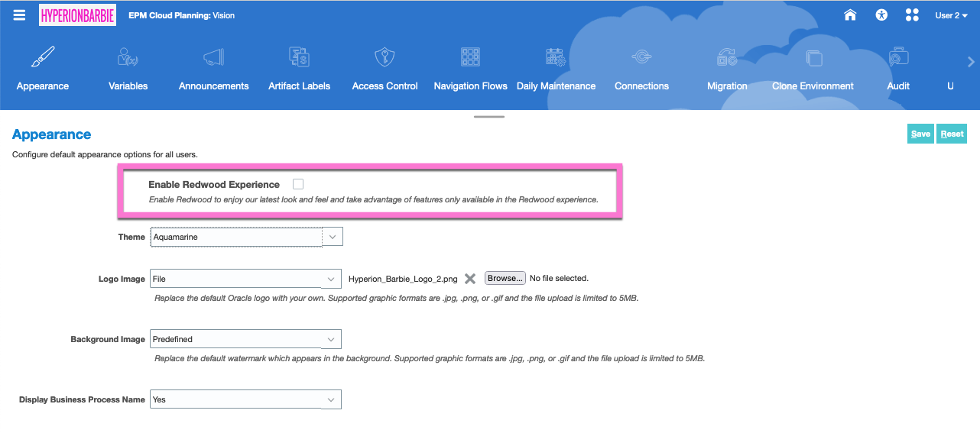Click Browse to choose logo file

pos(505,278)
